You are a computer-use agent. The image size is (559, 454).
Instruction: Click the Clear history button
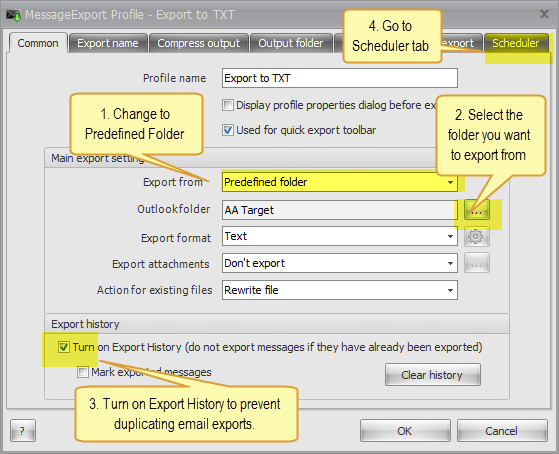(x=433, y=375)
